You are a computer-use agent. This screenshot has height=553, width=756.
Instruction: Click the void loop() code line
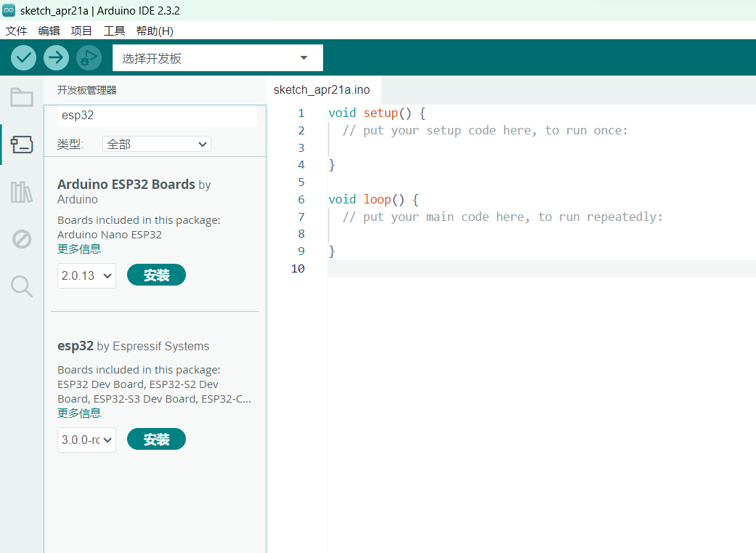coord(374,199)
